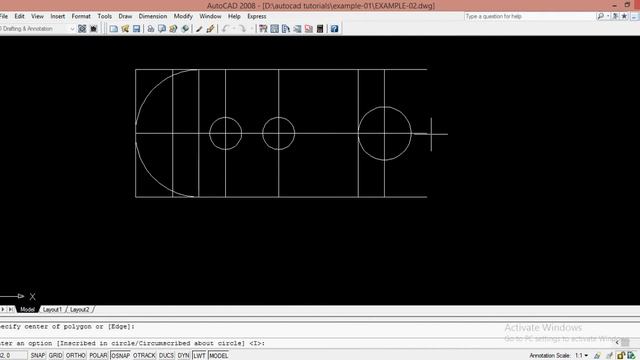Toggle MODEL space button
The image size is (640, 360).
[x=218, y=356]
